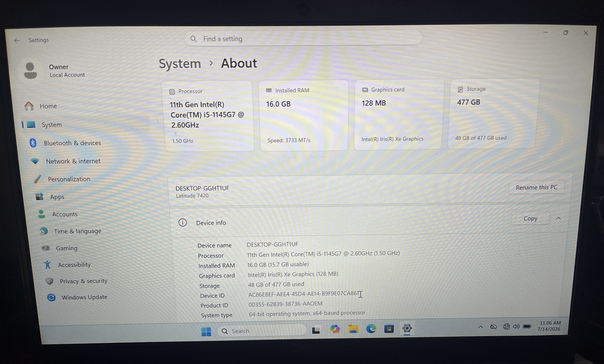Click the Speed: 3733 MT/s text

pos(289,140)
